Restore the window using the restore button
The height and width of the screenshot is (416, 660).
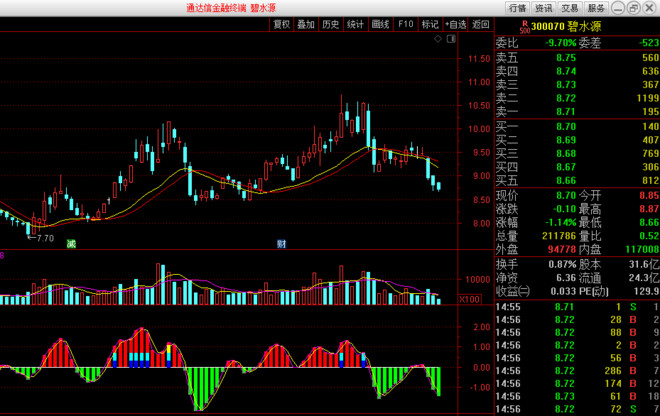(x=633, y=8)
